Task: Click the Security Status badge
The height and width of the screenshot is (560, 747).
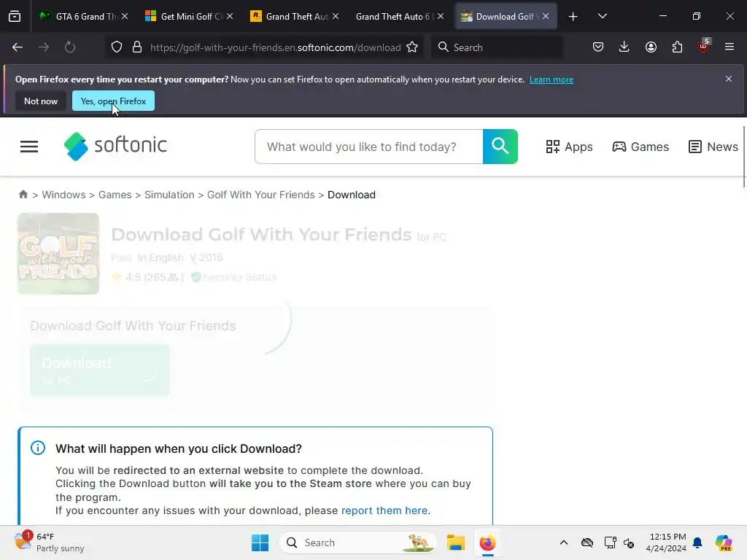Action: click(233, 277)
